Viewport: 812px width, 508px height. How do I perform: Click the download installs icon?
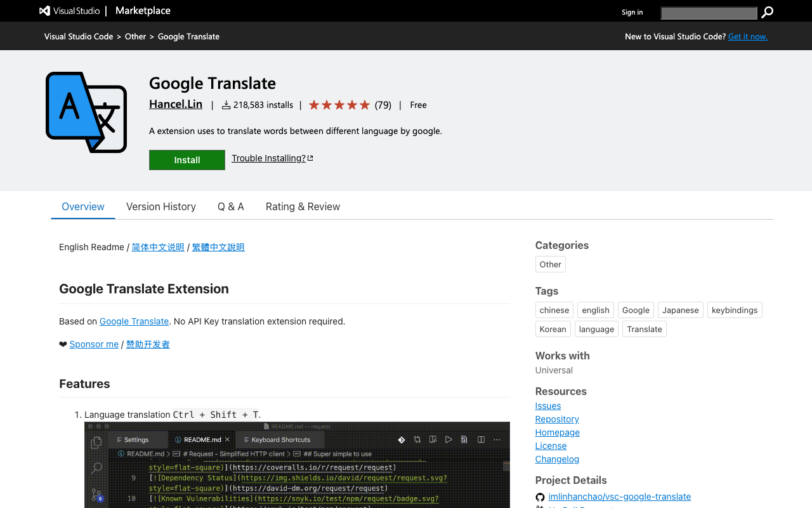coord(226,105)
